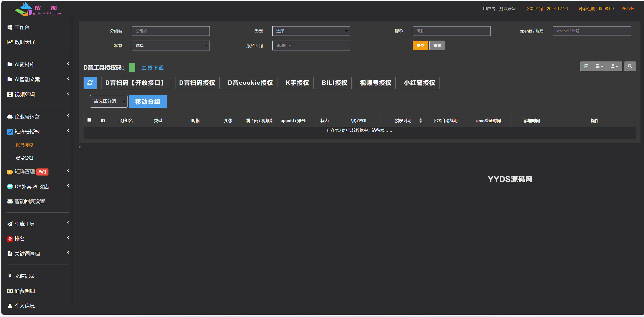Click the green authorization code swatch
The image size is (644, 317).
(132, 68)
